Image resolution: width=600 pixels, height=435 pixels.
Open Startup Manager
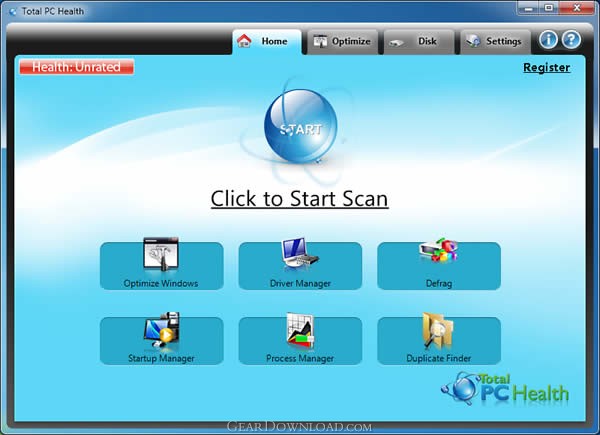161,341
